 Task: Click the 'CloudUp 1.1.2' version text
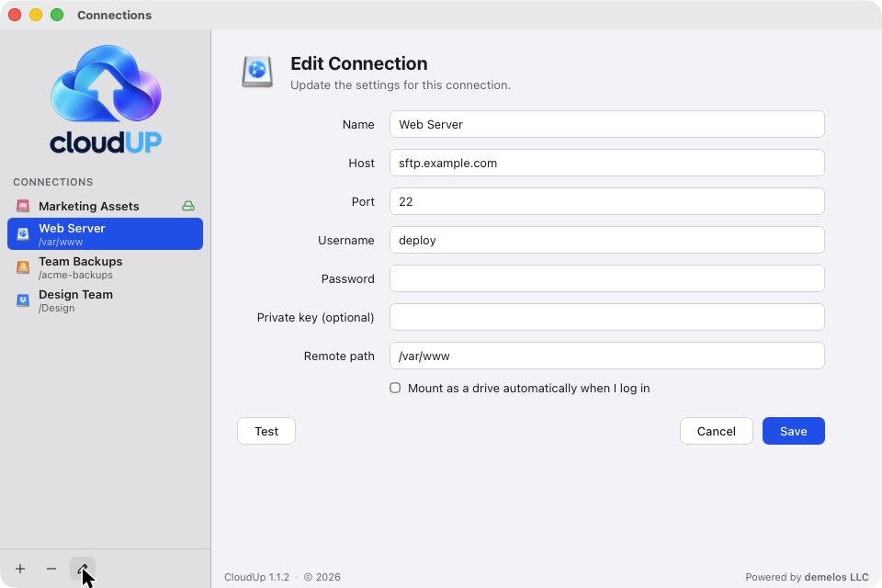256,577
